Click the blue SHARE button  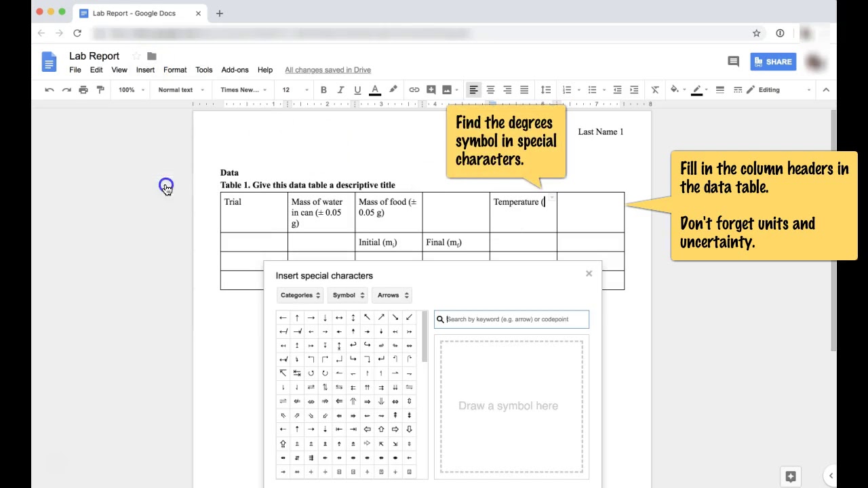[x=773, y=62]
